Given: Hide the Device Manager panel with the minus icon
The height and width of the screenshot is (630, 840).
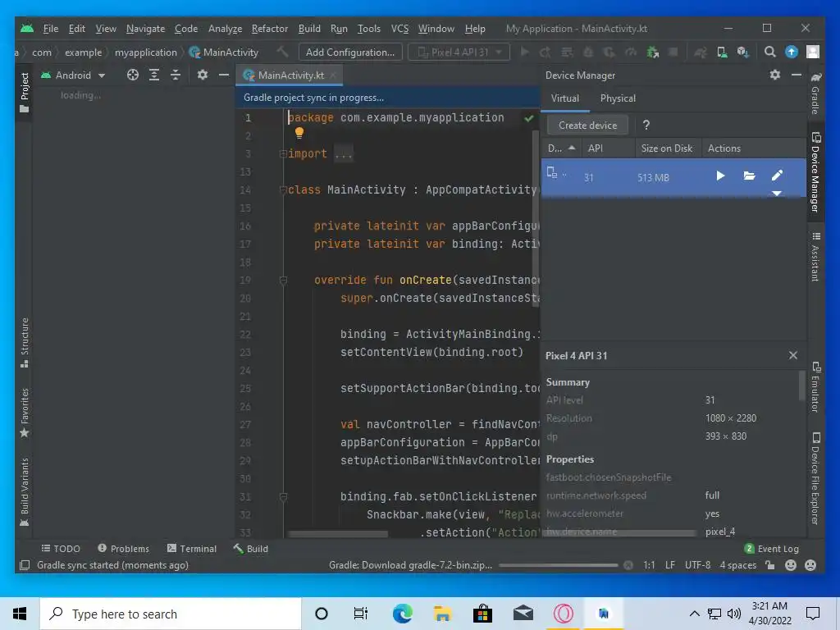Looking at the screenshot, I should point(797,75).
